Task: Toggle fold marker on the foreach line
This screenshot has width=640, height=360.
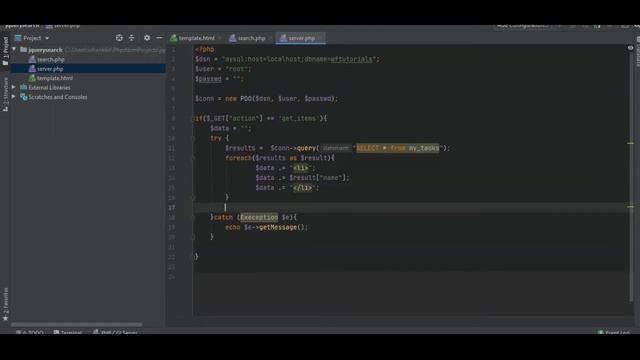Action: [193, 158]
